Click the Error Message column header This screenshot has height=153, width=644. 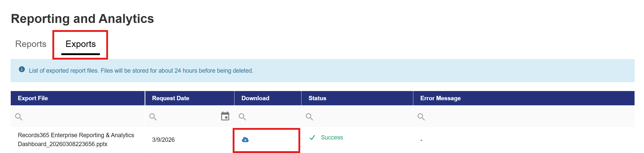pos(440,98)
